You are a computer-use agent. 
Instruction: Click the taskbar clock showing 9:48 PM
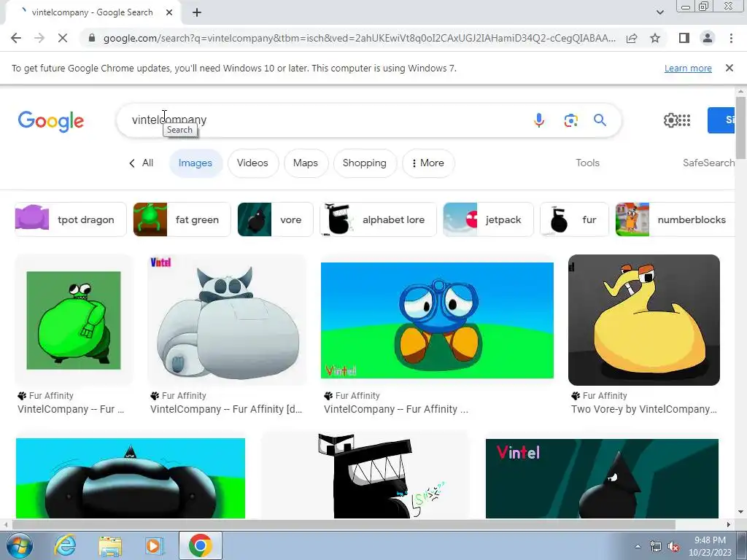710,545
